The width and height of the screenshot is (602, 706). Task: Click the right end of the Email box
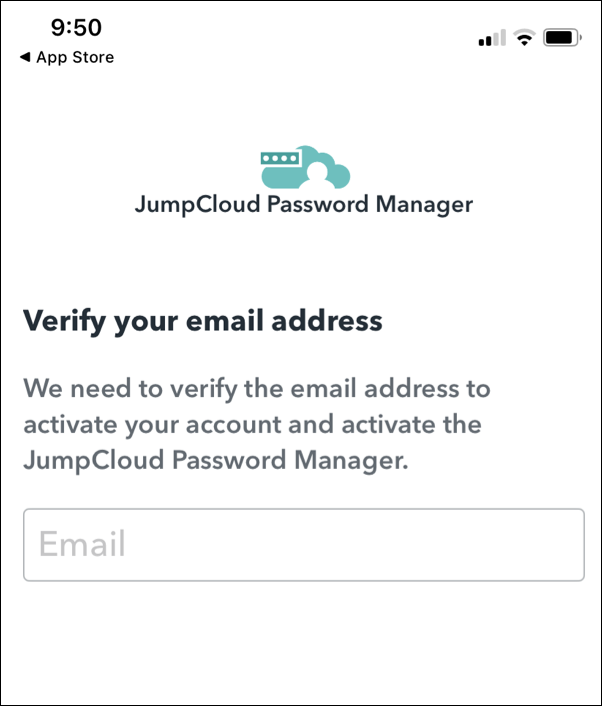[x=560, y=545]
